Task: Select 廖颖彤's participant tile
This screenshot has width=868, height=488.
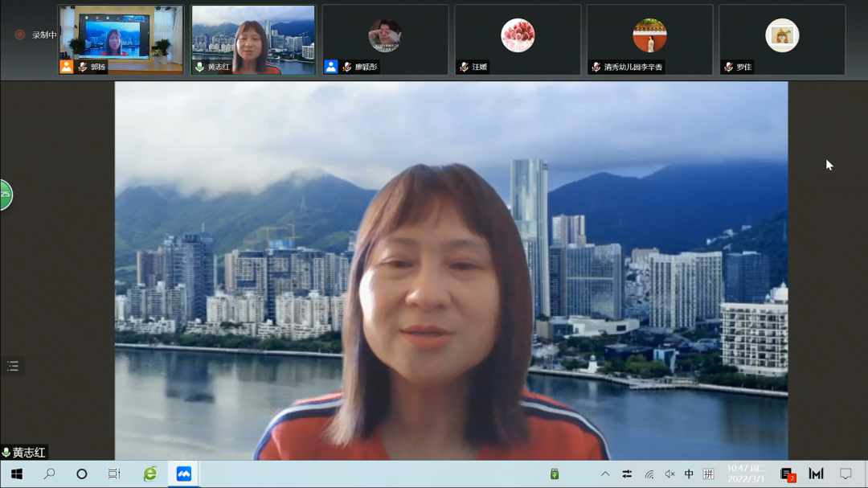Action: [385, 39]
